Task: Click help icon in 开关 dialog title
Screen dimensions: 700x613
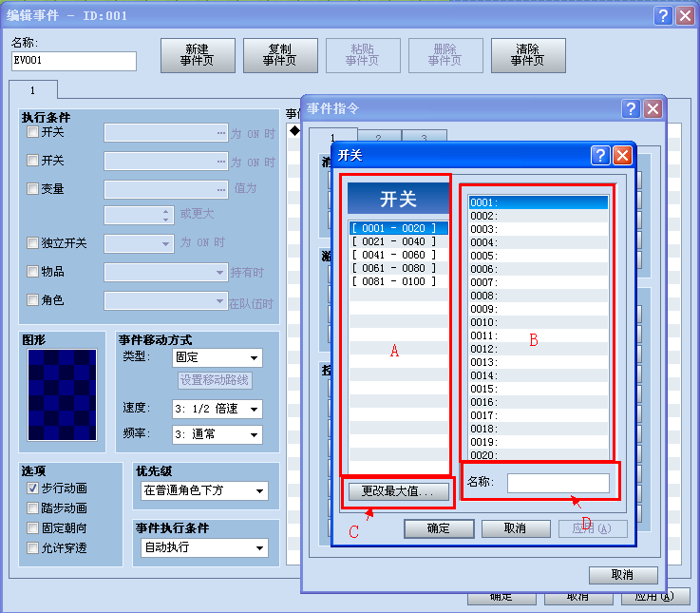Action: coord(600,156)
